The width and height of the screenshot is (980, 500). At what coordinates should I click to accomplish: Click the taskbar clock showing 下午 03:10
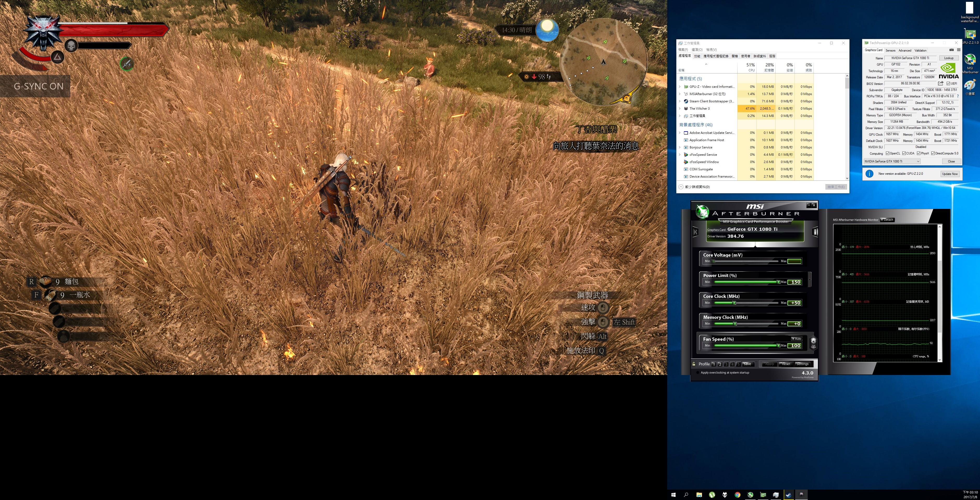pos(970,495)
